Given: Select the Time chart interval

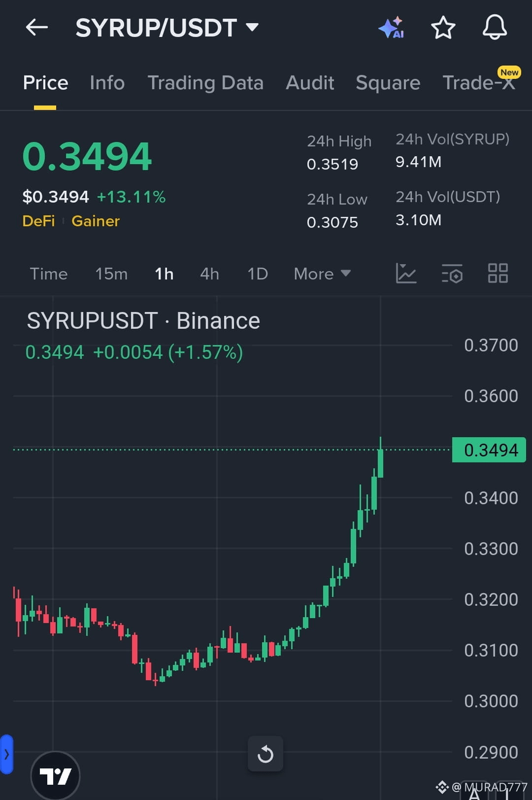Looking at the screenshot, I should pyautogui.click(x=49, y=274).
